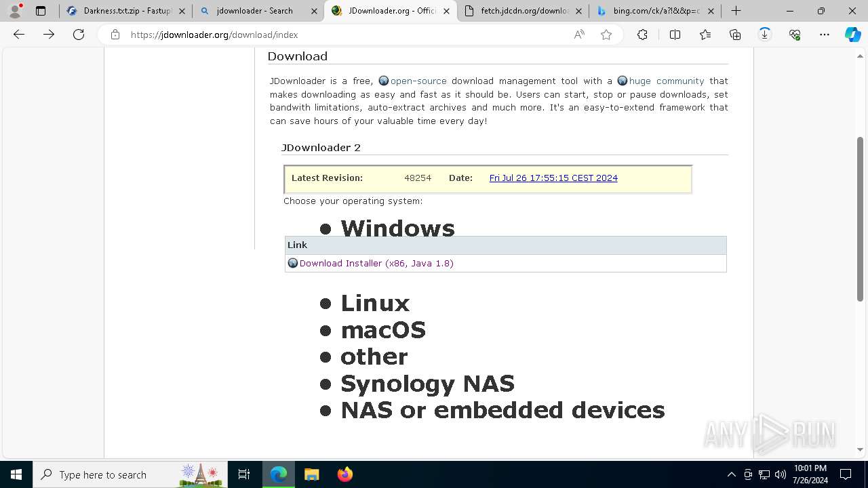This screenshot has width=868, height=488.
Task: Click taskbar search box
Action: click(x=130, y=474)
